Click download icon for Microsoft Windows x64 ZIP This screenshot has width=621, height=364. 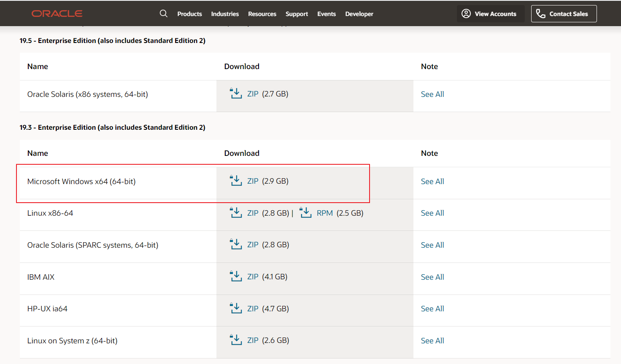pyautogui.click(x=236, y=181)
